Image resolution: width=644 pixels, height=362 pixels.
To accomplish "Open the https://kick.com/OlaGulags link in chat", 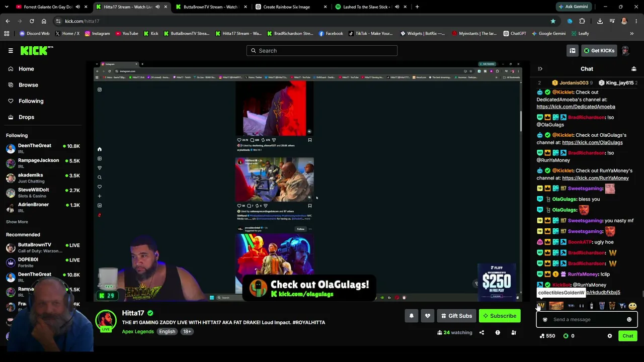I will tap(592, 142).
